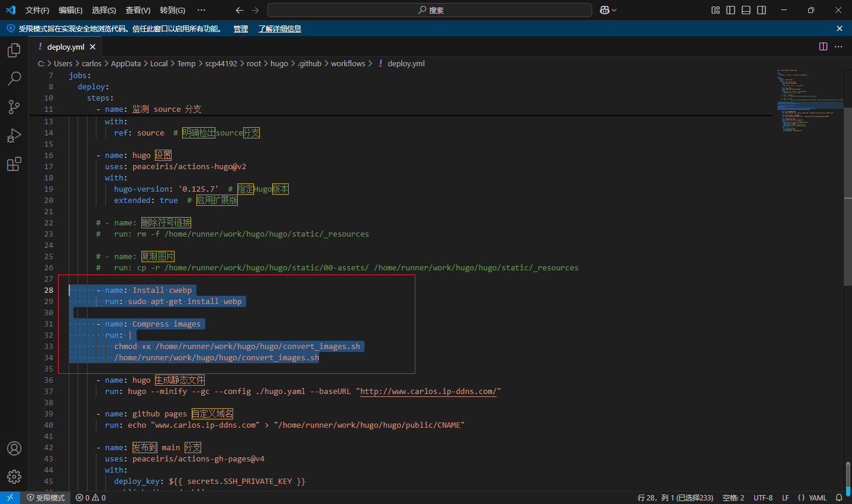Viewport: 852px width, 504px height.
Task: Click the Local breadcrumb segment
Action: tap(159, 63)
